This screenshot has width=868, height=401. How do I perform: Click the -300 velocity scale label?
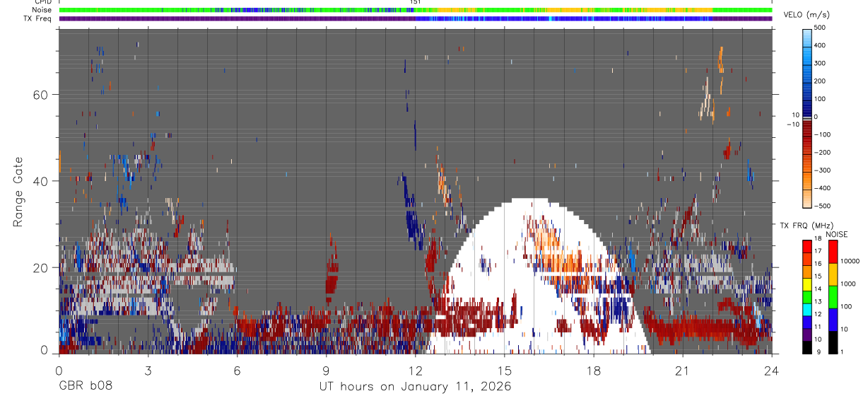pyautogui.click(x=821, y=170)
